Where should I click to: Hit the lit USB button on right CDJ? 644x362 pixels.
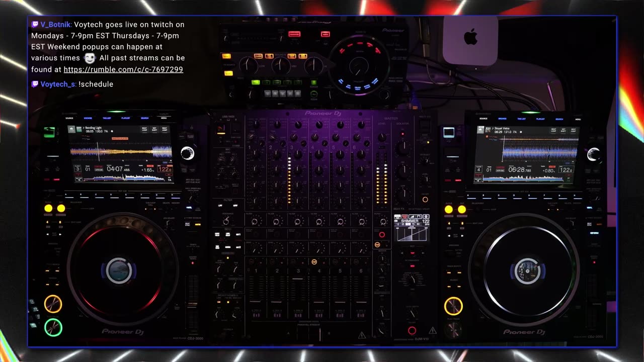tap(449, 132)
